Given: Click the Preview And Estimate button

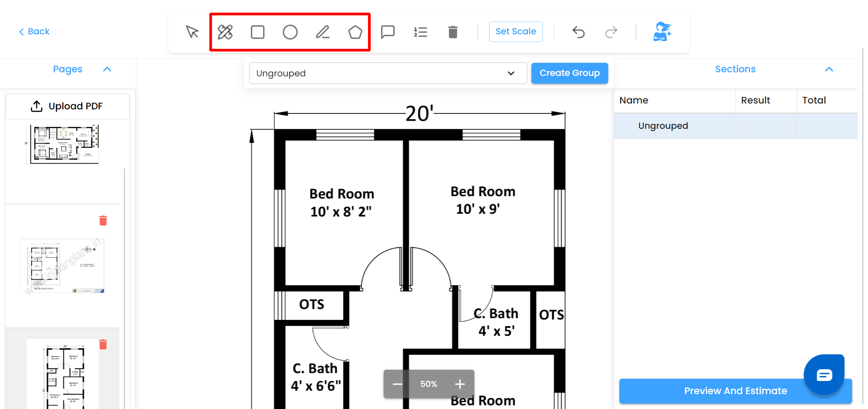Looking at the screenshot, I should pos(736,391).
